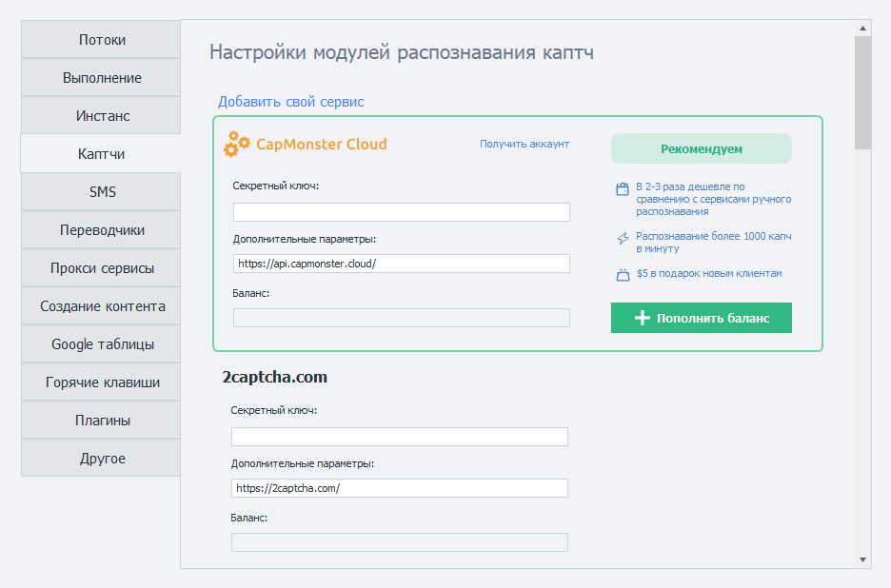Image resolution: width=891 pixels, height=588 pixels.
Task: Select the Горячие клавиши tab
Action: coord(102,382)
